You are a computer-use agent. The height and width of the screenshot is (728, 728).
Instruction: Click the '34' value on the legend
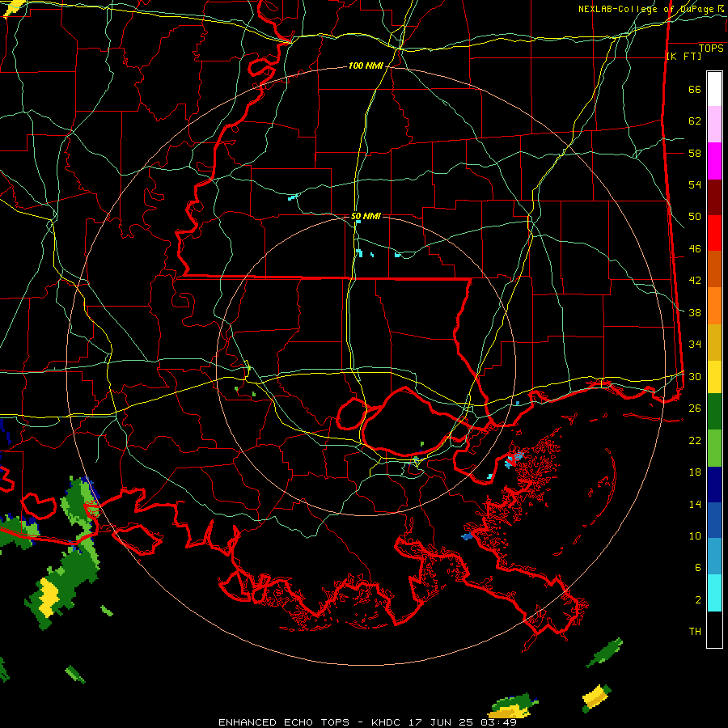(x=695, y=344)
